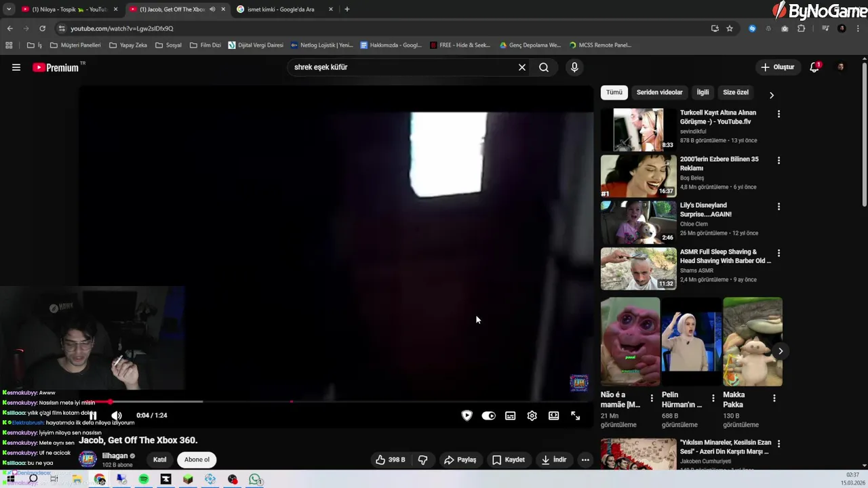
Task: Start voice search with microphone
Action: click(x=574, y=67)
